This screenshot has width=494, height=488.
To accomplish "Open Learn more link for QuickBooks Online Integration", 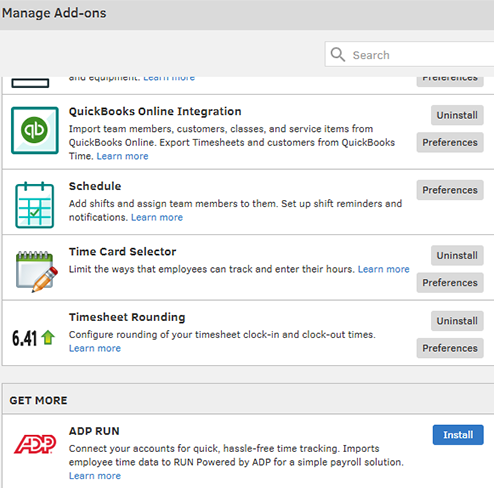I will click(x=122, y=156).
